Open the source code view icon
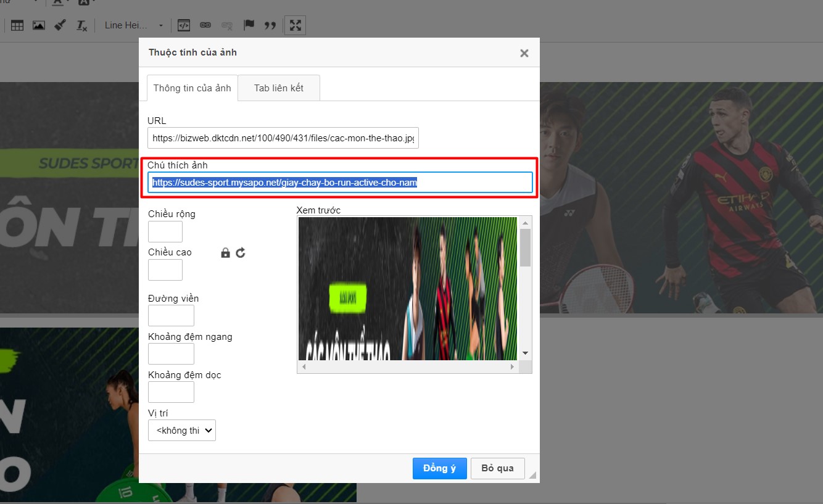823x504 pixels. pos(183,25)
